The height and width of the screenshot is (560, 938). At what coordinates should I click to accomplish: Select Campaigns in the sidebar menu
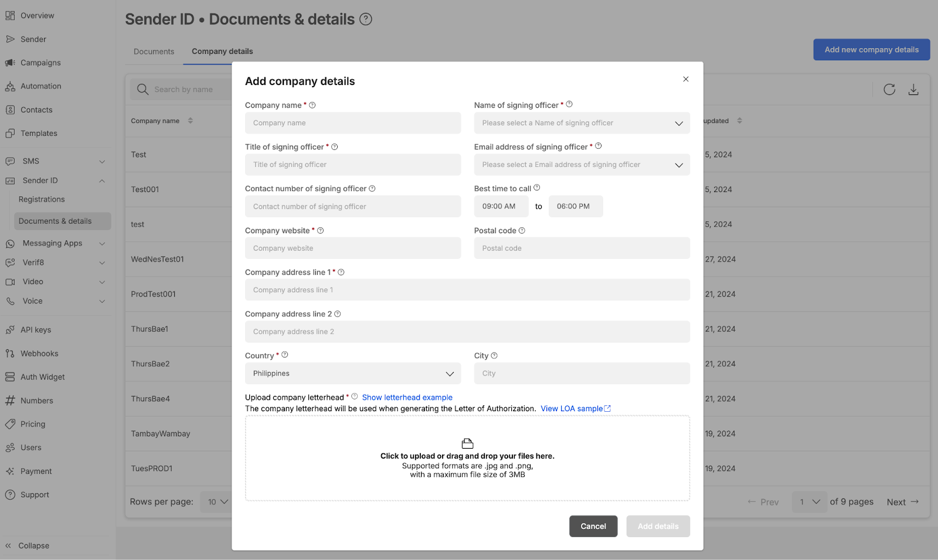(40, 63)
